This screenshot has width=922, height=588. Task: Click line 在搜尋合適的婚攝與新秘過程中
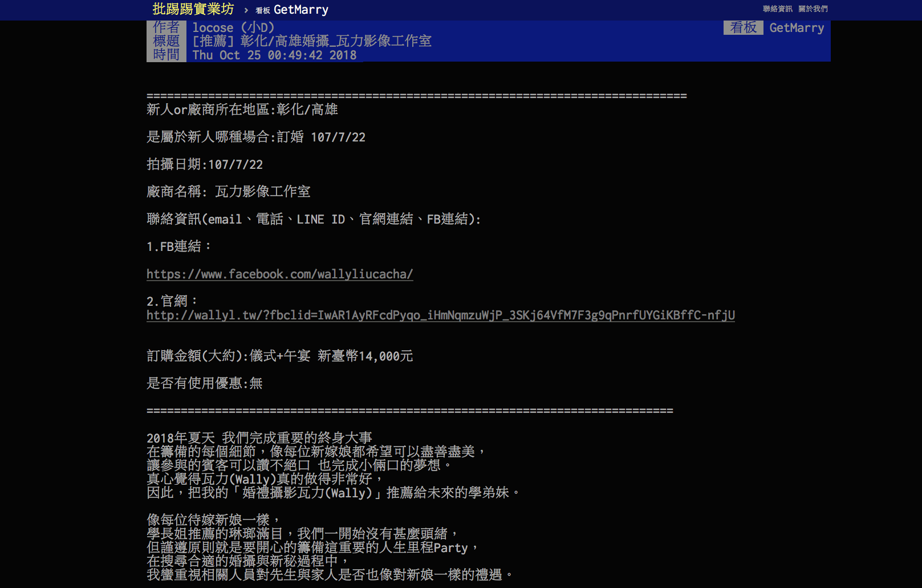coord(248,561)
